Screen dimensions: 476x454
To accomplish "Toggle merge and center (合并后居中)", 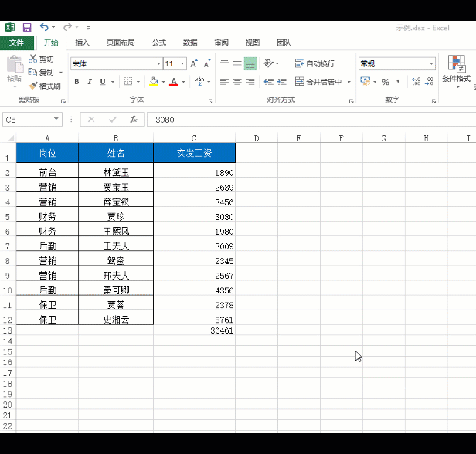I will (x=318, y=82).
